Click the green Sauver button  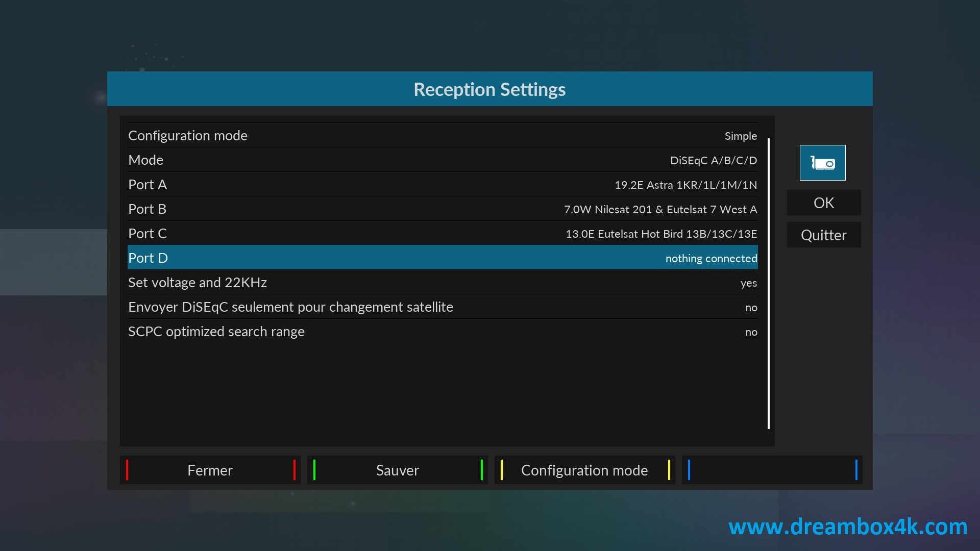(398, 470)
